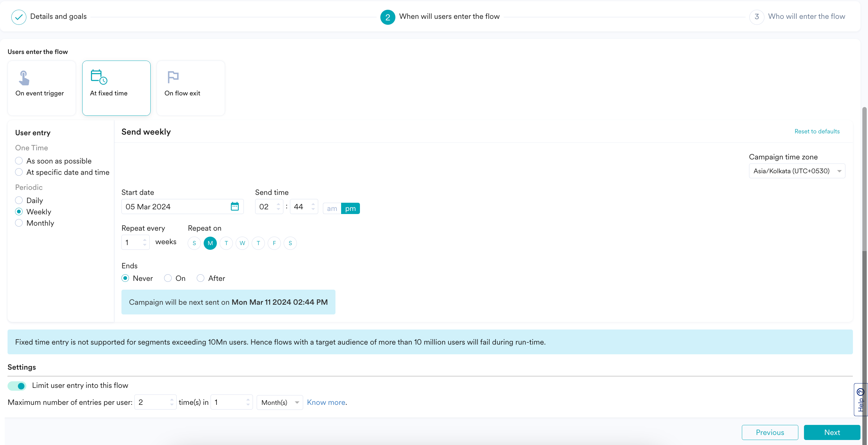The image size is (868, 445).
Task: Select Wednesday in Repeat on days
Action: point(242,243)
